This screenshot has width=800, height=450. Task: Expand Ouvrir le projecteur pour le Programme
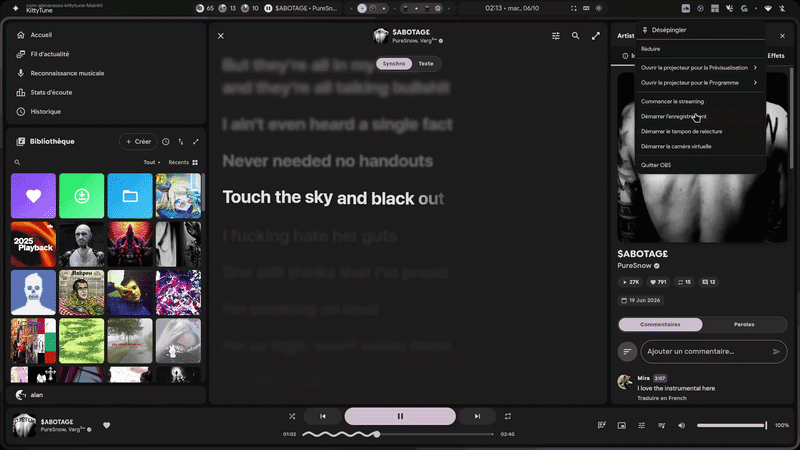700,83
